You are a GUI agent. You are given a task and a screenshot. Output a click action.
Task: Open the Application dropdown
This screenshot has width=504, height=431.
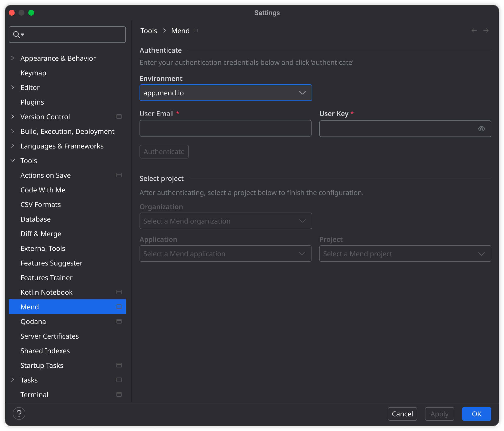point(225,254)
